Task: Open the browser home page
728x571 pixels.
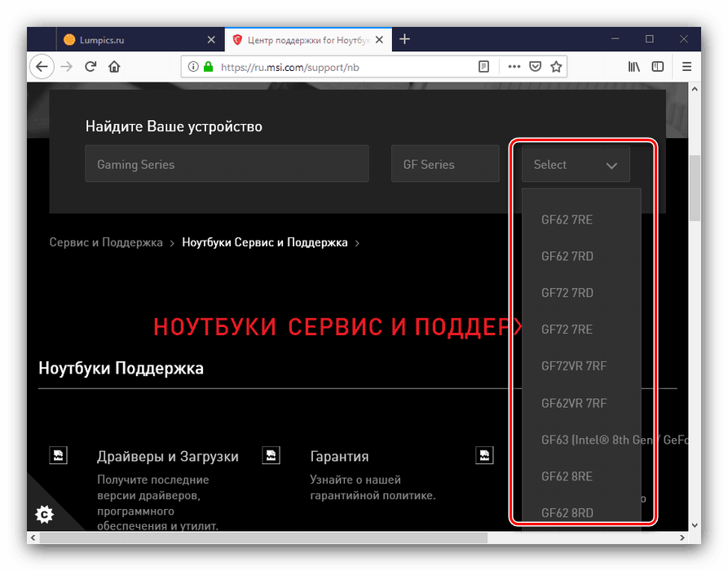Action: [x=114, y=67]
